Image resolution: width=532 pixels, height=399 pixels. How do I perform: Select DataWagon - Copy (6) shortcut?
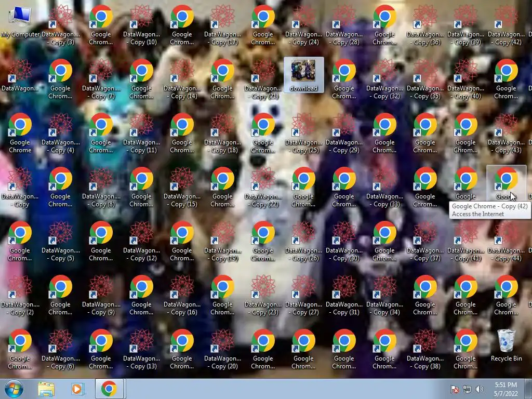pos(61,348)
